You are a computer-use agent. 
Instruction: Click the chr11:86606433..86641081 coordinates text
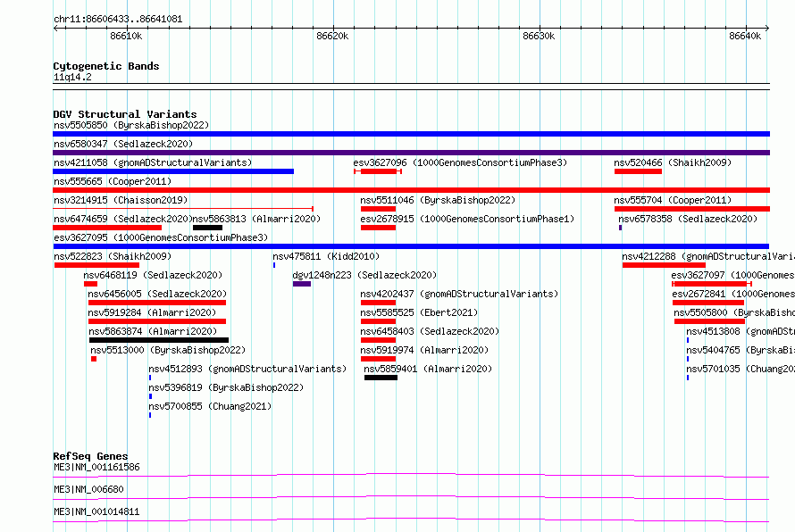pos(118,20)
